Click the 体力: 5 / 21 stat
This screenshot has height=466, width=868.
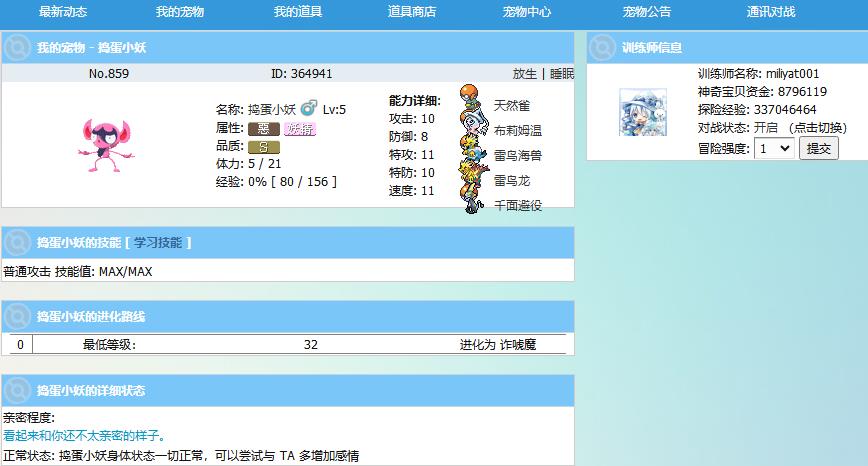point(249,164)
